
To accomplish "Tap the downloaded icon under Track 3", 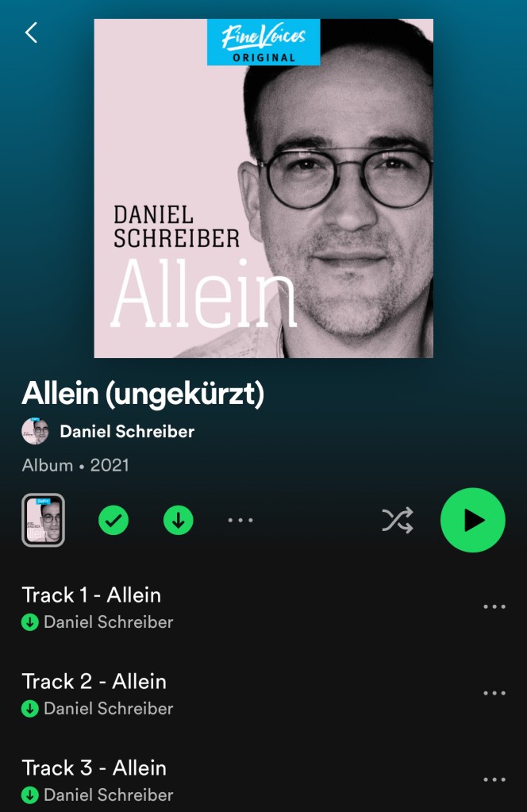I will coord(30,795).
